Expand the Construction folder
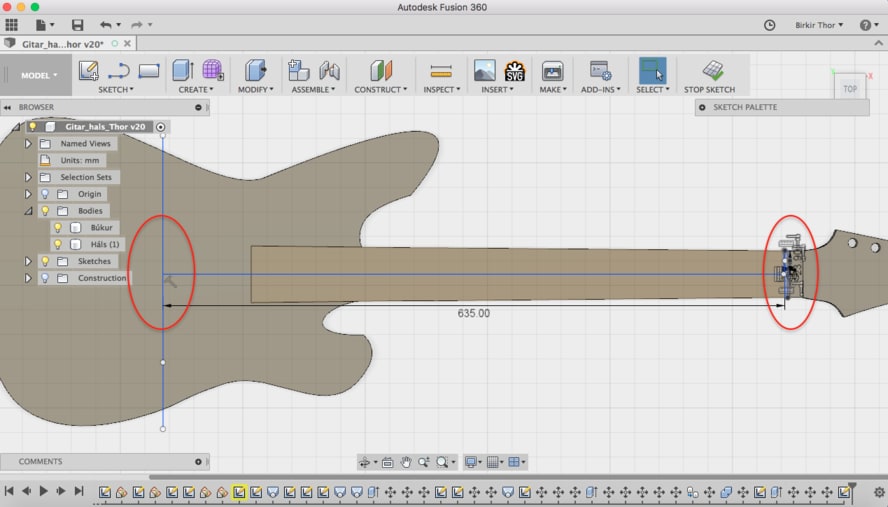Screen dimensions: 888x507 point(28,278)
